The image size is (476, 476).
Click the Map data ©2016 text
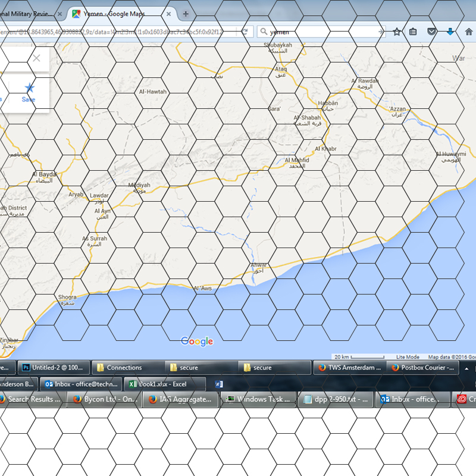click(452, 357)
